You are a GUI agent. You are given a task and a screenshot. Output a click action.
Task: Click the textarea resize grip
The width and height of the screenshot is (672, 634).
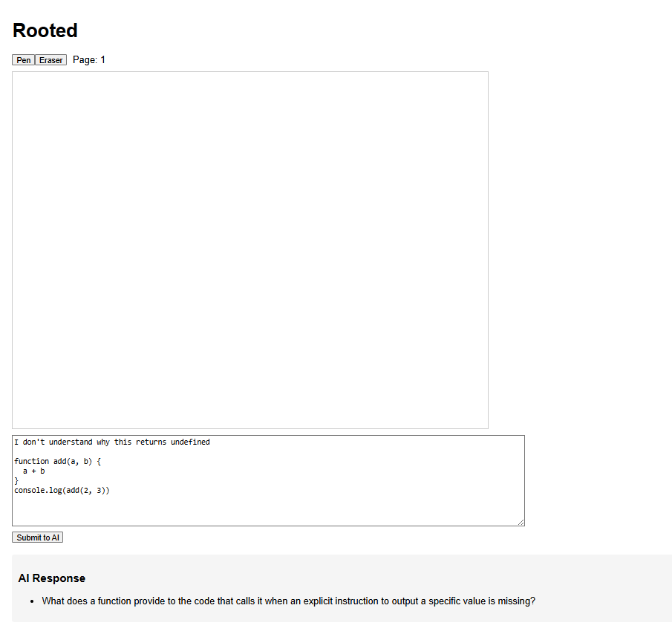pyautogui.click(x=521, y=522)
